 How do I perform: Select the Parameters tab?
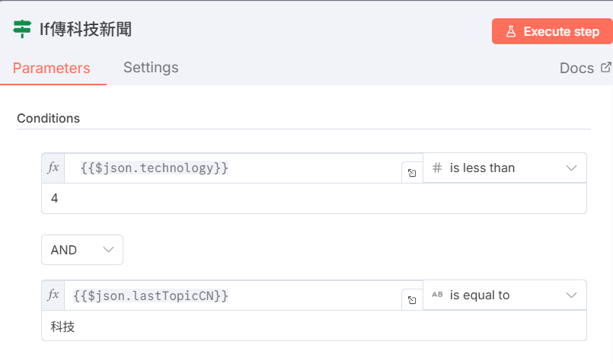(x=52, y=68)
